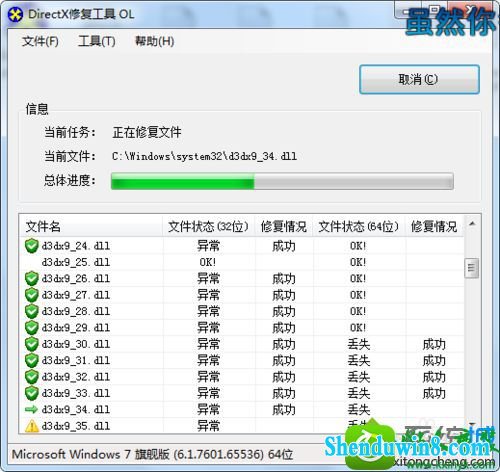Image resolution: width=500 pixels, height=472 pixels.
Task: Click 32-bit OK! status for d3dx9_25.dll
Action: click(208, 262)
